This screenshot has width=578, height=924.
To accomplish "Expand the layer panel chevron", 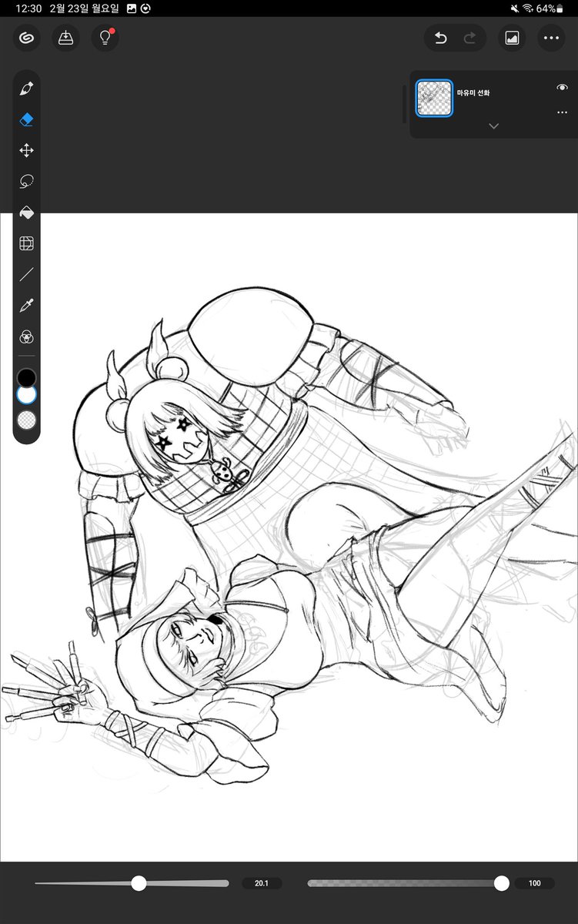I will click(x=493, y=126).
